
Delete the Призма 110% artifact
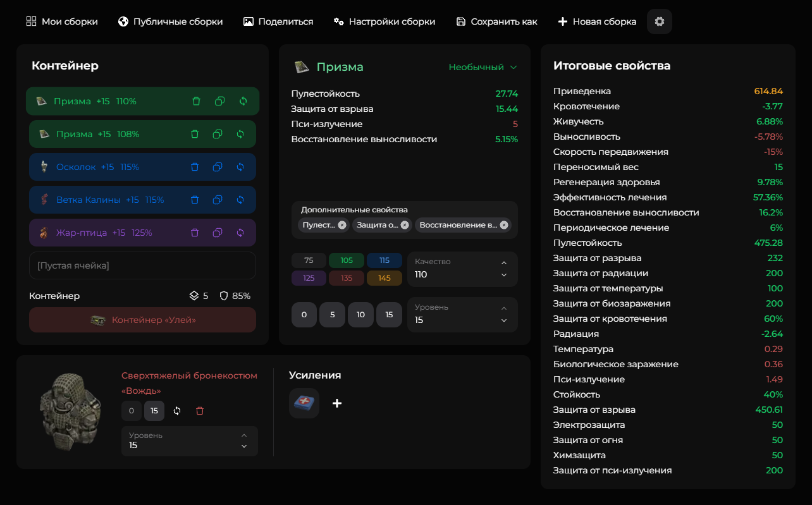coord(196,101)
